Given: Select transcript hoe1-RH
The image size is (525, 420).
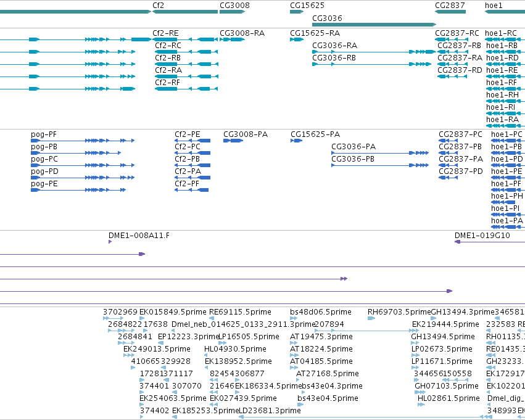Looking at the screenshot, I should [x=506, y=101].
